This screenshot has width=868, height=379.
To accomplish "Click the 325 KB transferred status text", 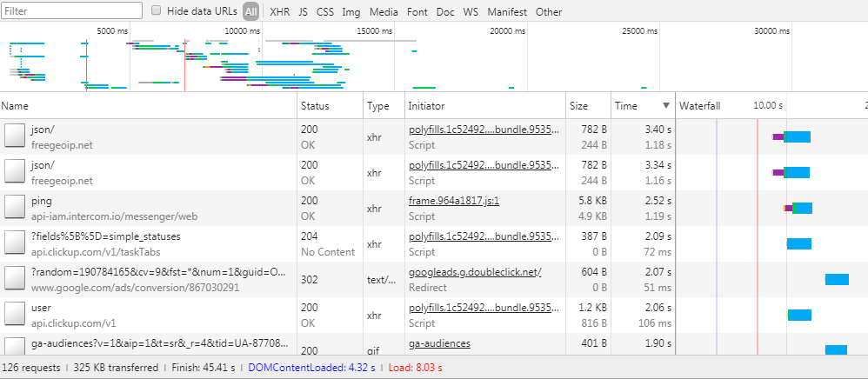I will [116, 368].
